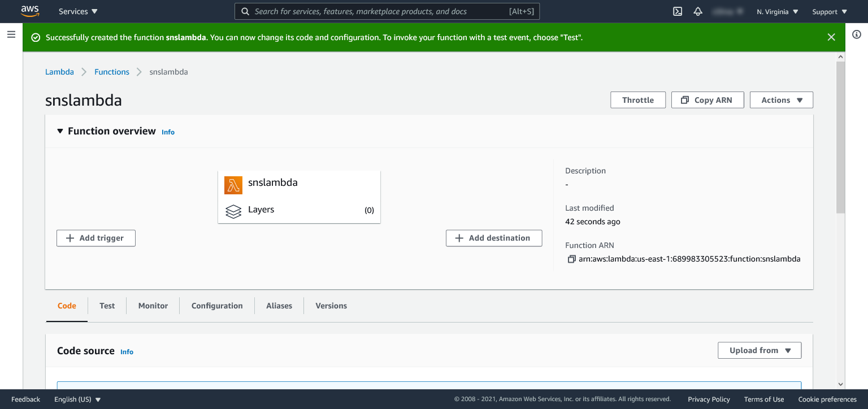Image resolution: width=868 pixels, height=409 pixels.
Task: Expand the Actions dropdown button
Action: click(782, 100)
